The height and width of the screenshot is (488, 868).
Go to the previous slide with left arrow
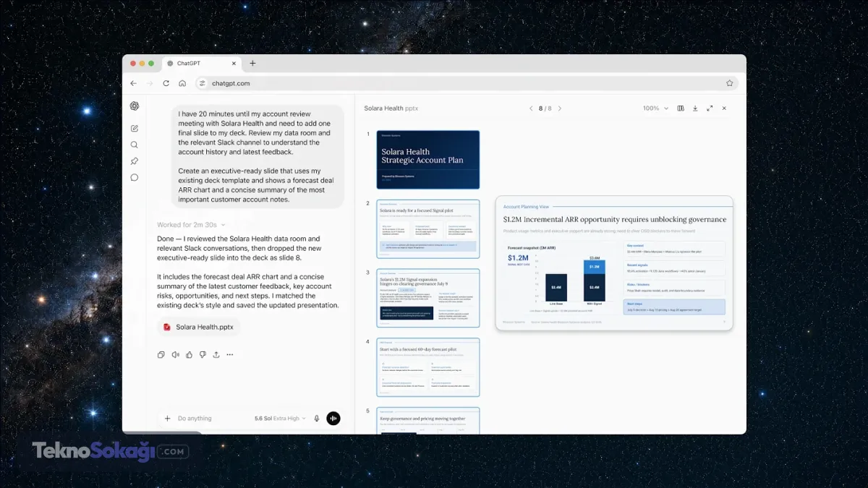pos(531,108)
